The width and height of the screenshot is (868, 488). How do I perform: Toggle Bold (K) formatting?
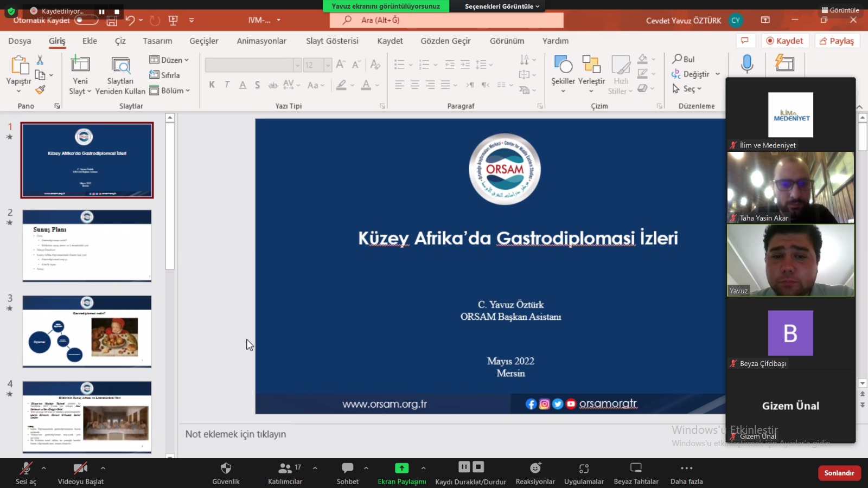click(212, 85)
